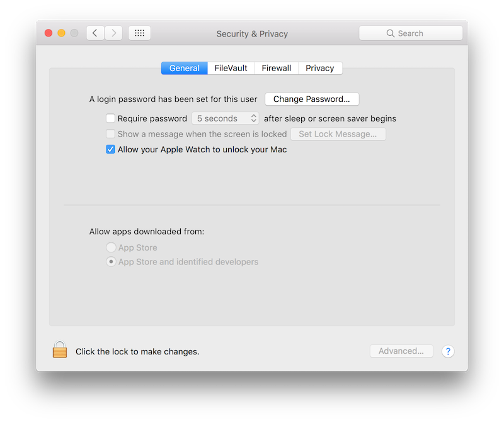Click the padlock icon to unlock changes
The width and height of the screenshot is (504, 423).
[60, 350]
